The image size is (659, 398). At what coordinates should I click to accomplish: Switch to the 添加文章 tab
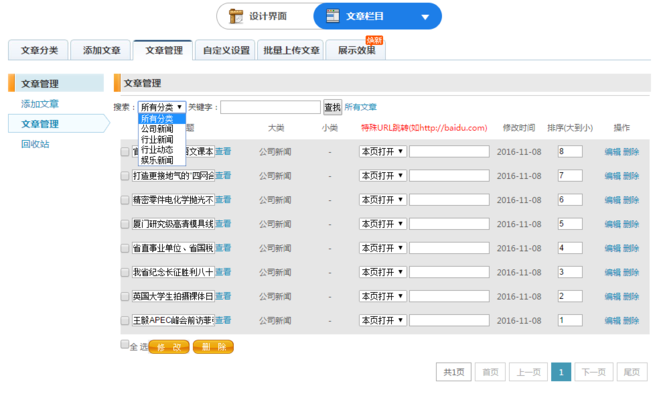[101, 50]
